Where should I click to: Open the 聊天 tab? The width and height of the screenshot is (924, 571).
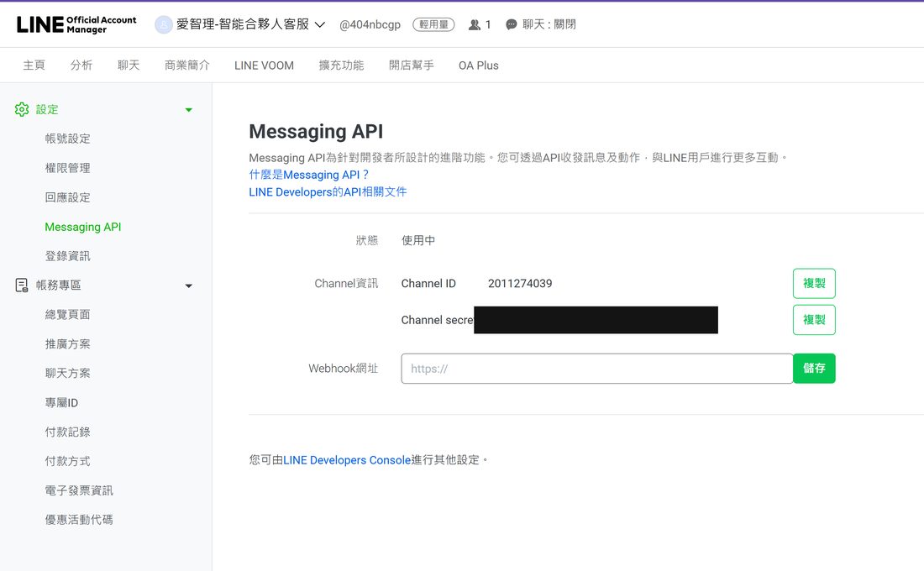tap(129, 65)
